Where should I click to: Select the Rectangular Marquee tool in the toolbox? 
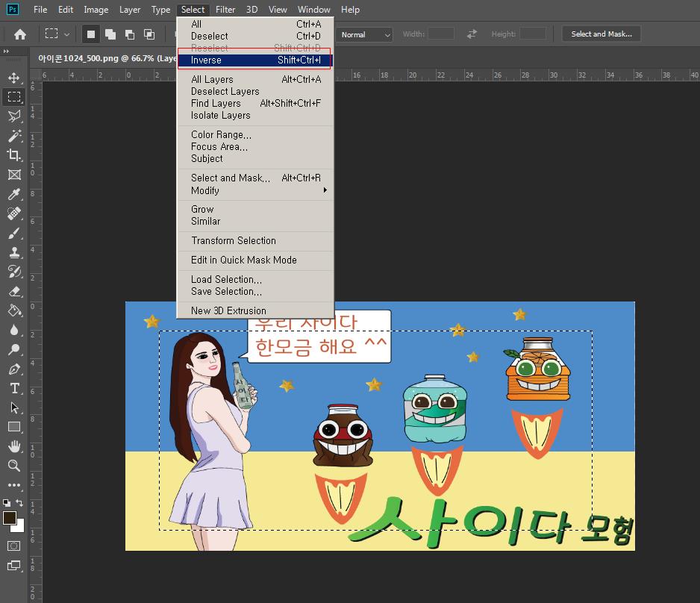[x=14, y=97]
